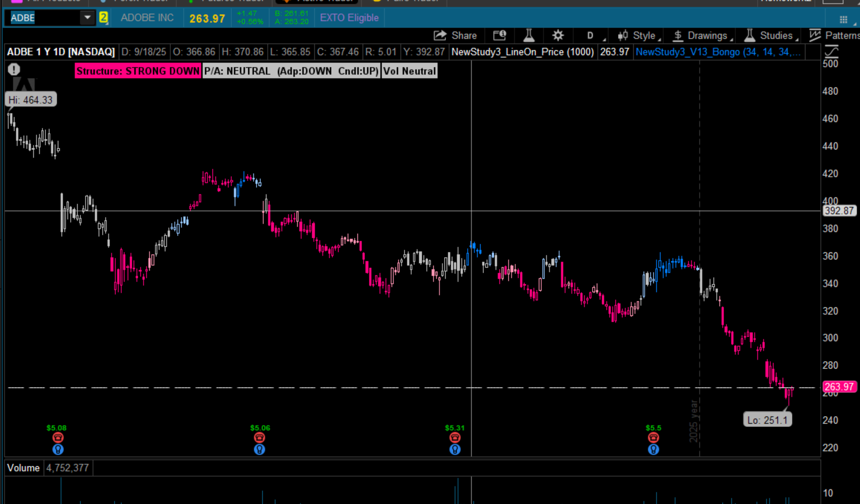860x504 pixels.
Task: Click the NewStudy3_V13_Bongo study label
Action: (718, 52)
